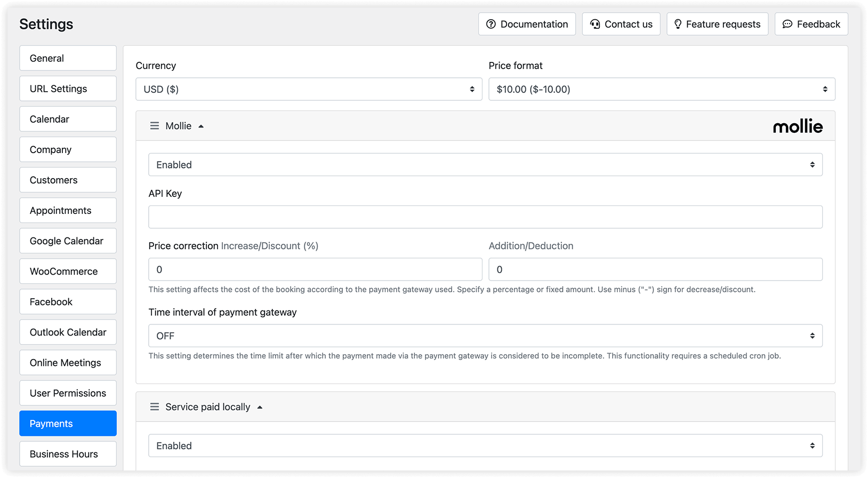Open Facebook settings
The image size is (868, 478).
(68, 301)
